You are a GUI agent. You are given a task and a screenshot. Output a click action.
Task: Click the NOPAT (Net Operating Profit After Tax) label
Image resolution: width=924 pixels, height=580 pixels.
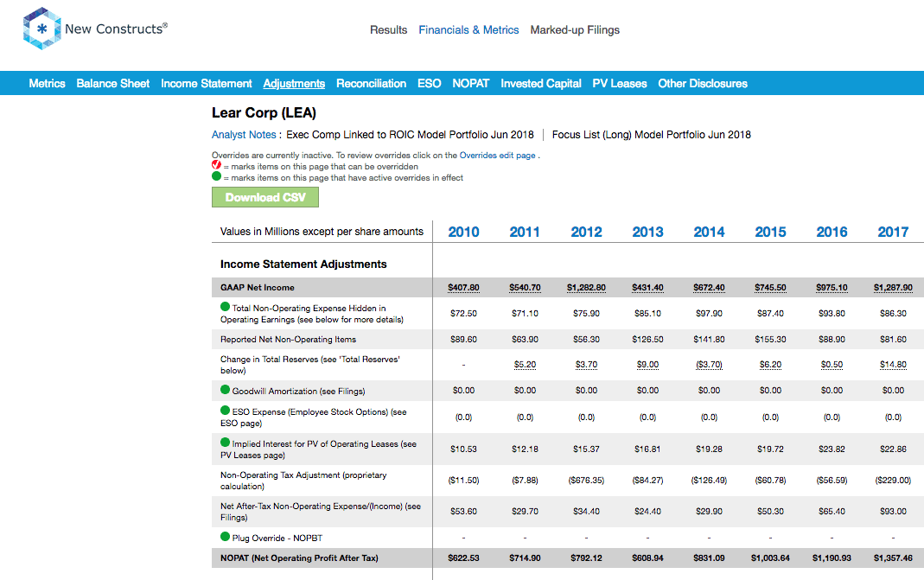coord(299,558)
